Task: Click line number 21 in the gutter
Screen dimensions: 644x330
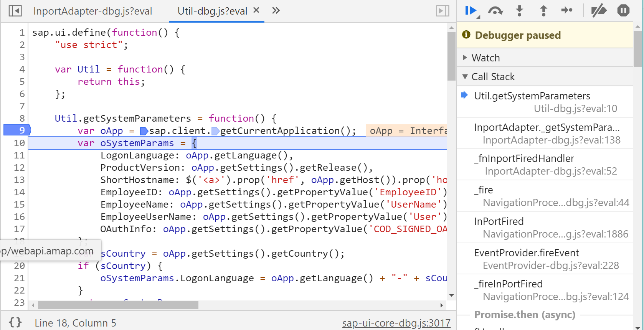Action: click(19, 278)
